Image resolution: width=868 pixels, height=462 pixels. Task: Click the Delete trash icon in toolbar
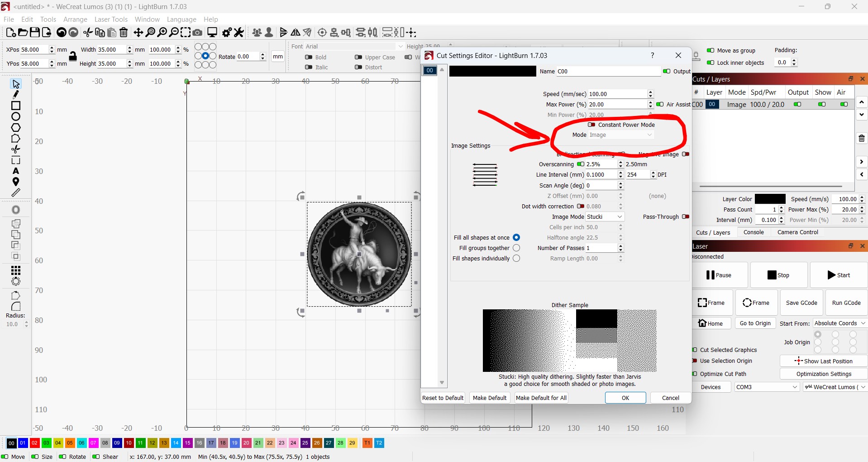(124, 33)
